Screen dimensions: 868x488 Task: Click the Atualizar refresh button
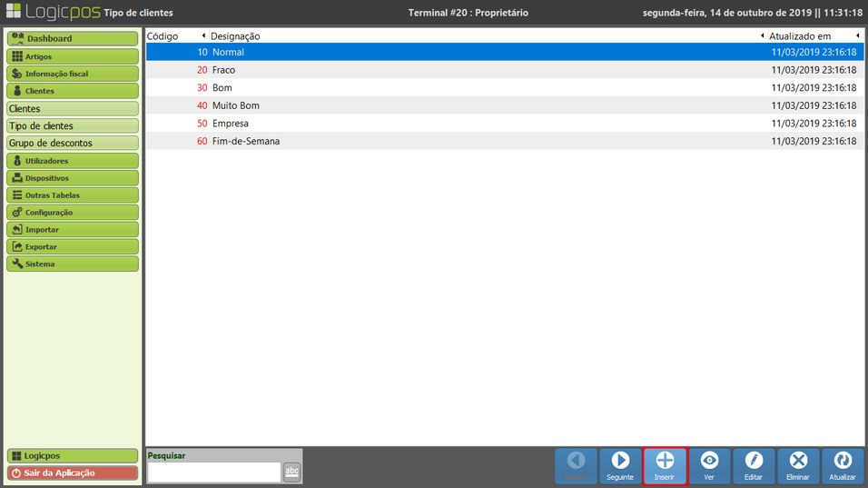click(843, 465)
